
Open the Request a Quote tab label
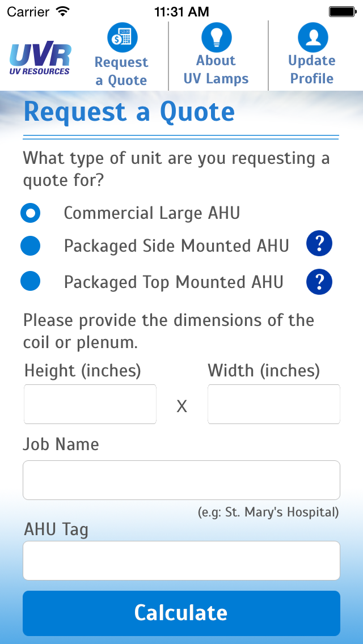tap(121, 71)
